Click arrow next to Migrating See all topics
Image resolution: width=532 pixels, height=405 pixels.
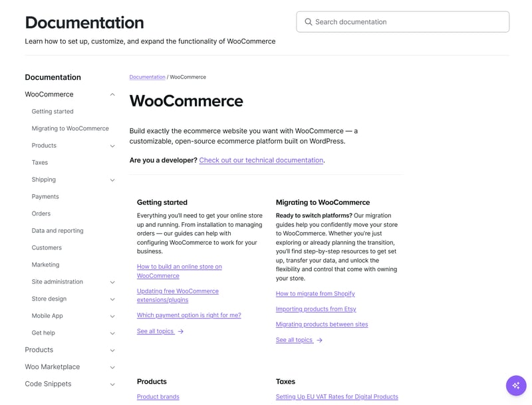click(320, 340)
